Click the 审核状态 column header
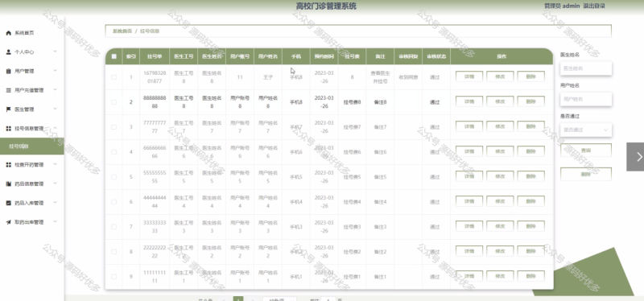 click(436, 56)
